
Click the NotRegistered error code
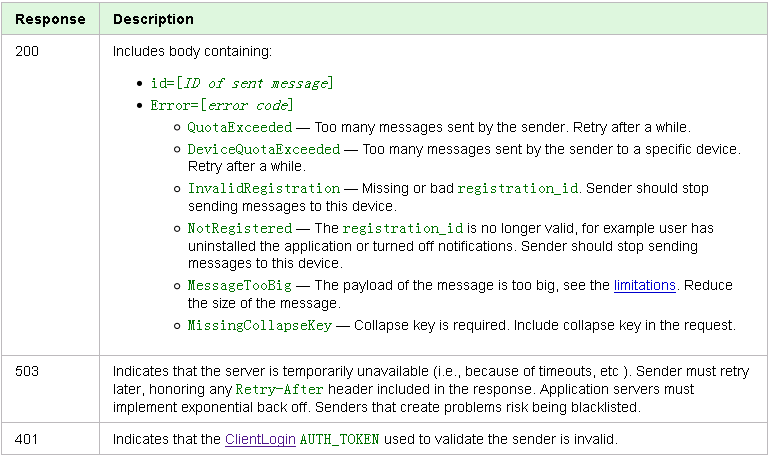click(x=240, y=229)
